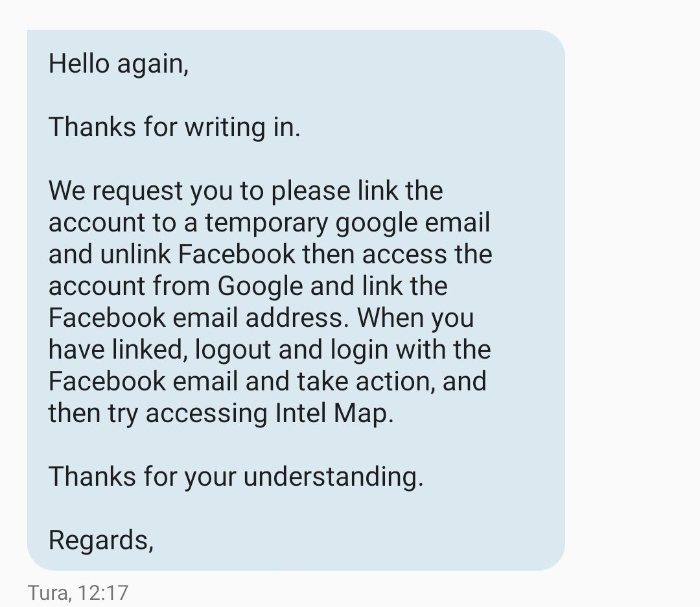Tap the word 'Google' in fourth paragraph line
700x607 pixels.
coord(261,287)
